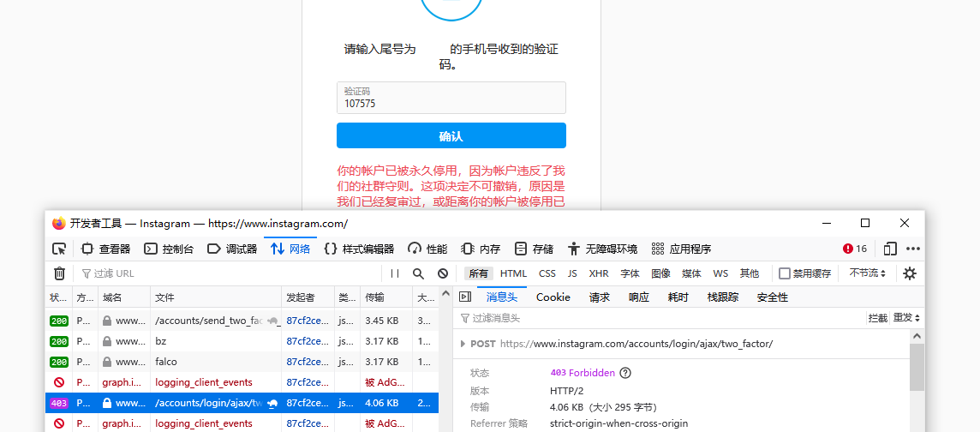Open the 应用程序 application tab
980x432 pixels.
(x=682, y=249)
